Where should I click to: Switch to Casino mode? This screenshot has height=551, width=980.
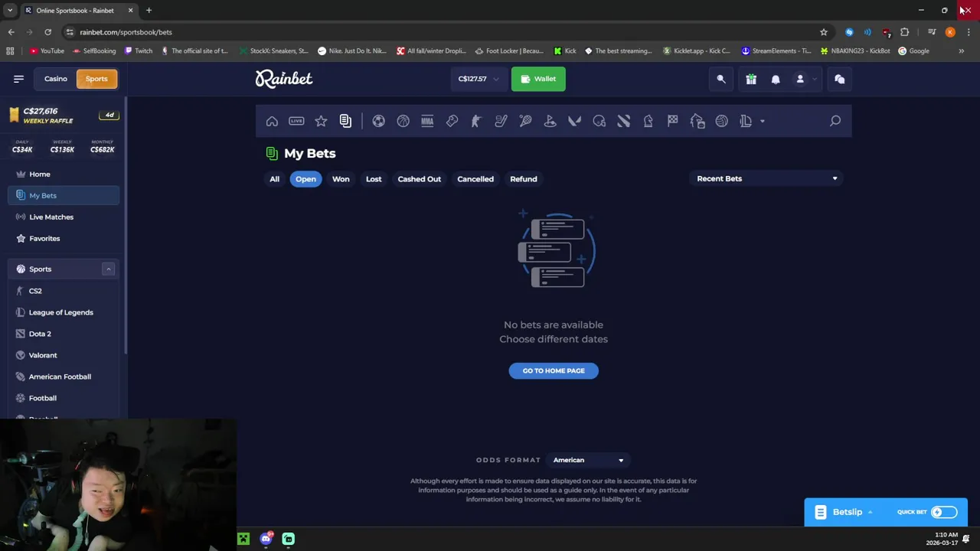[x=55, y=79]
